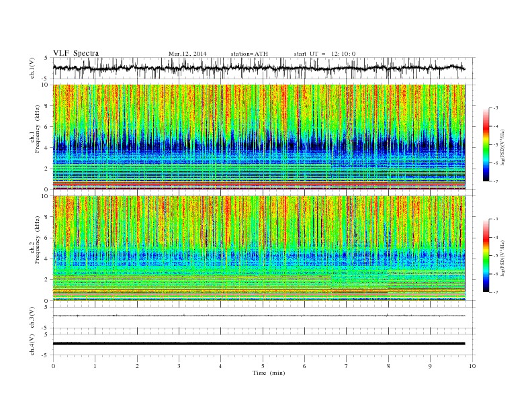Select the "start UT = 12:10:0" label
Screen dimensions: 532x411
(x=324, y=54)
